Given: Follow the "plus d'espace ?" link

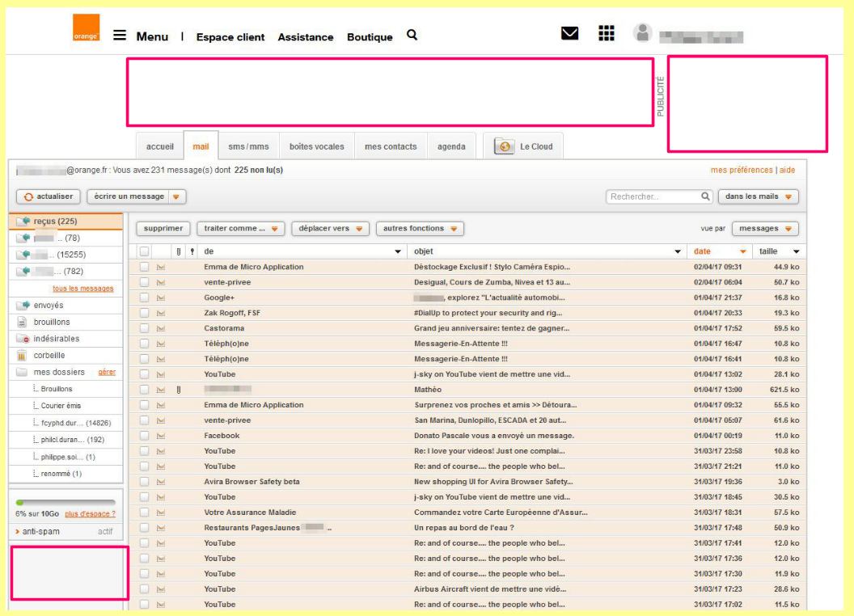Looking at the screenshot, I should (89, 514).
